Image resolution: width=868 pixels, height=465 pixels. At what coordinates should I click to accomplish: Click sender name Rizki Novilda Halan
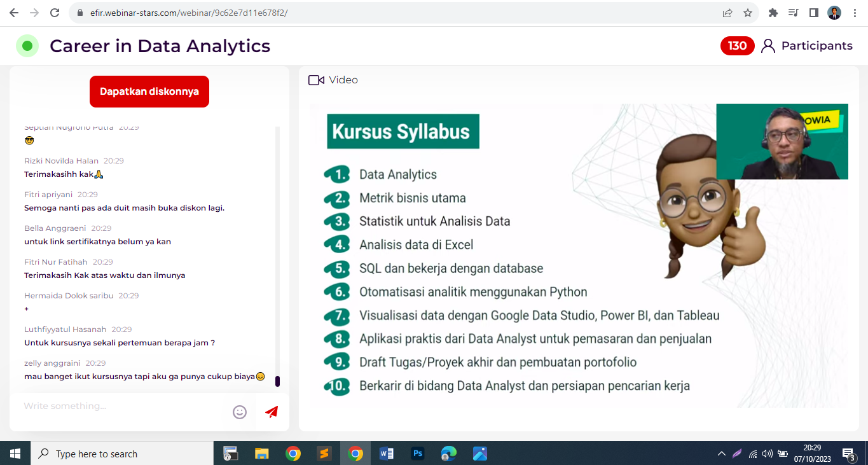(61, 161)
